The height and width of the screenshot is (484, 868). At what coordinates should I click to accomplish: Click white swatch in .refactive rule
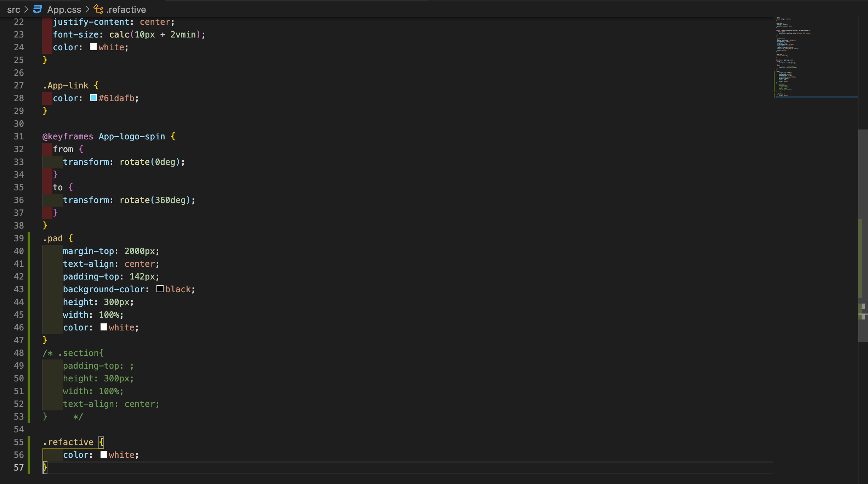[104, 454]
